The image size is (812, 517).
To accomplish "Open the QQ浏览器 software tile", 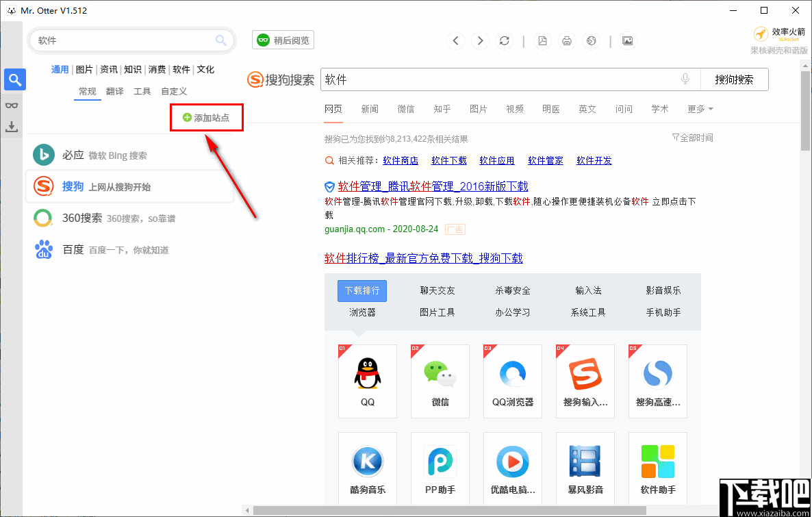I will click(513, 381).
